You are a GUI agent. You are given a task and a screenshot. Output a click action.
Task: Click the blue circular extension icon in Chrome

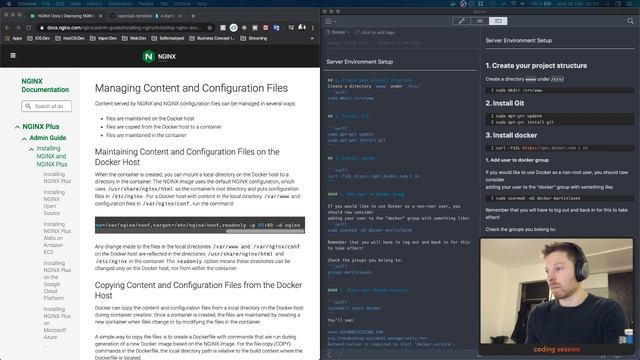click(233, 28)
